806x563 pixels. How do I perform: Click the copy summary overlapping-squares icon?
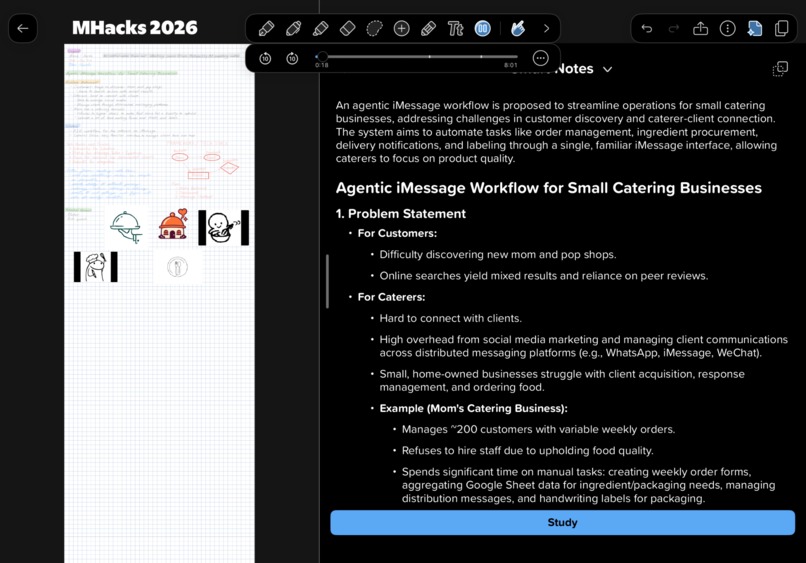coord(780,69)
